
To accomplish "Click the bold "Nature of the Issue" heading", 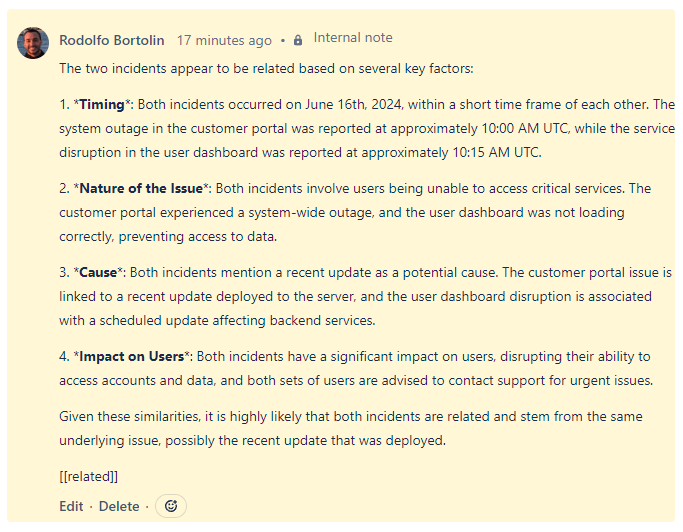I will click(141, 188).
